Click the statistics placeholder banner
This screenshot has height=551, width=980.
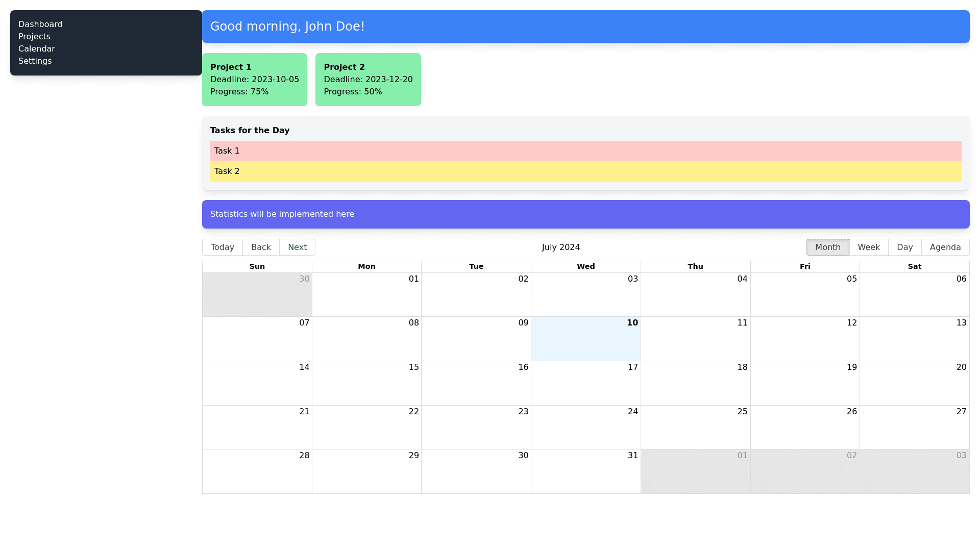pyautogui.click(x=585, y=214)
